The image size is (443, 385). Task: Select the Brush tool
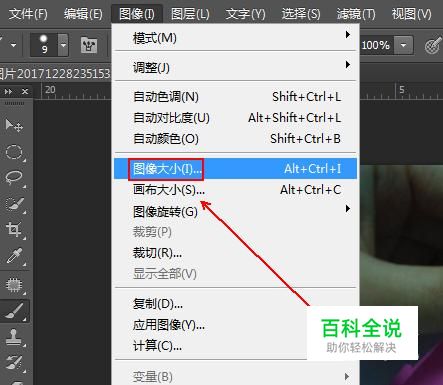pyautogui.click(x=14, y=311)
